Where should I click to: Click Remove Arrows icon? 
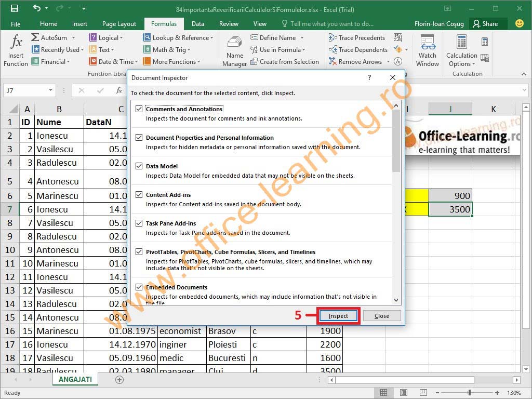click(332, 61)
